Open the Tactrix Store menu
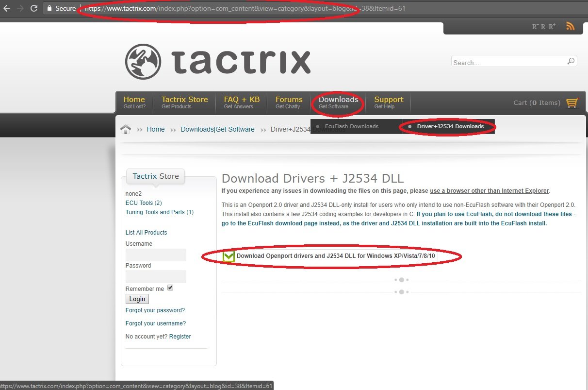 point(184,102)
